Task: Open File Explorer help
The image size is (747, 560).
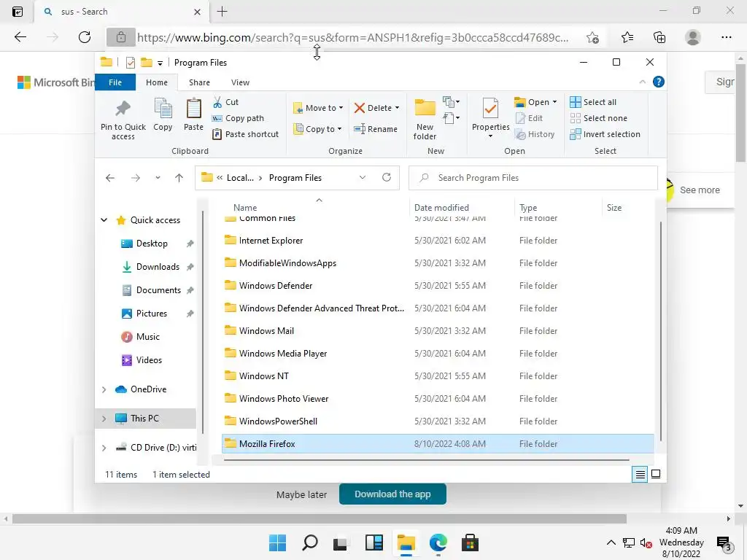Action: 659,82
